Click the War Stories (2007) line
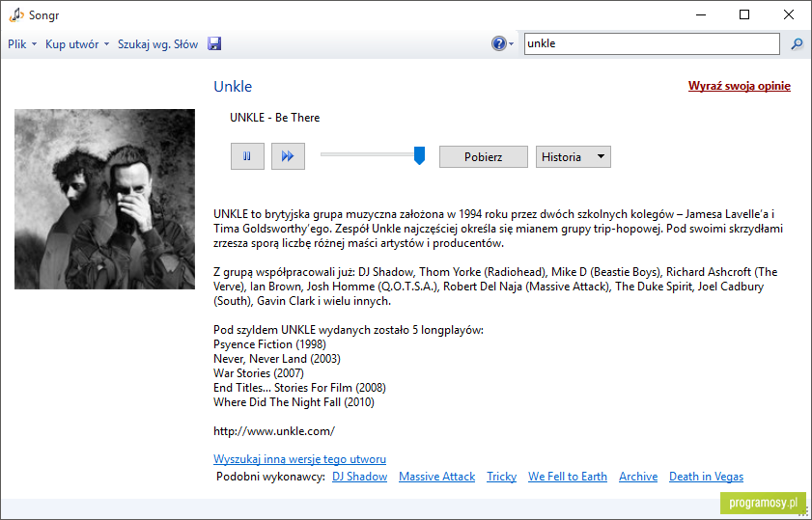This screenshot has height=520, width=812. tap(259, 373)
